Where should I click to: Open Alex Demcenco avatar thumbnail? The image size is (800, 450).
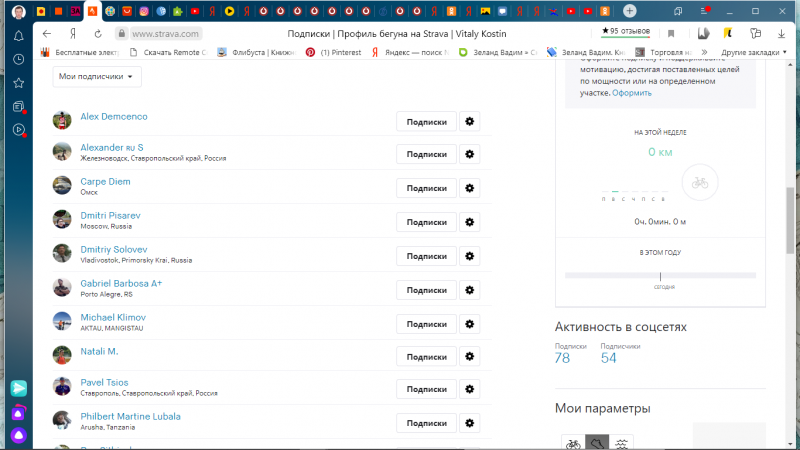pos(62,120)
